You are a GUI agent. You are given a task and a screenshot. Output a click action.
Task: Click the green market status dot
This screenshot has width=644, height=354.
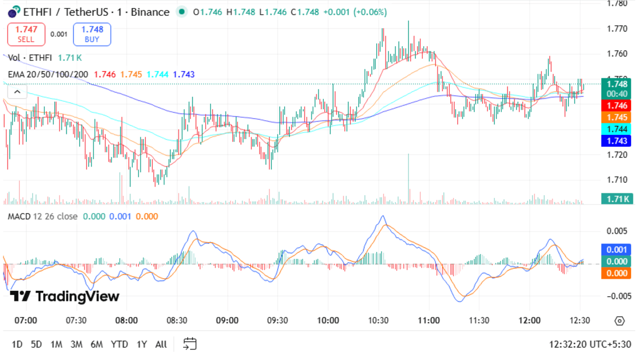click(x=181, y=12)
